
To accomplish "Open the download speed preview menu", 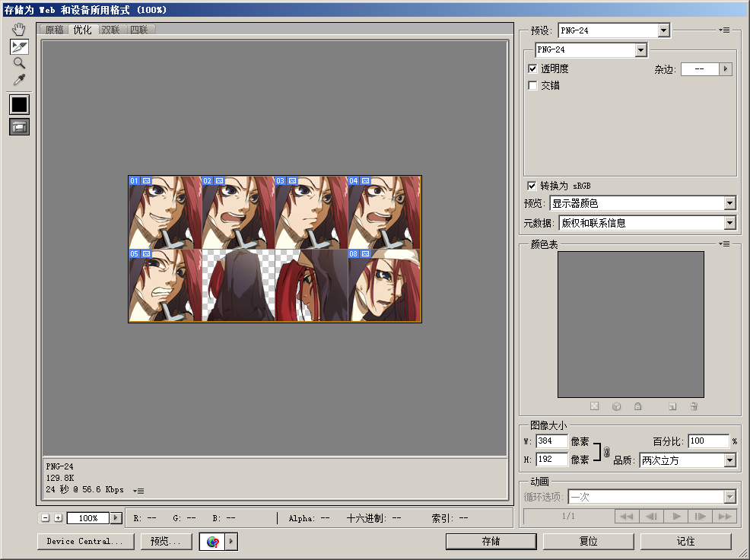I will point(138,491).
